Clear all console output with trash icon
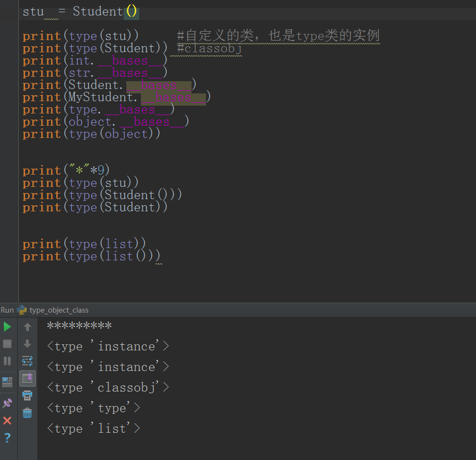Image resolution: width=476 pixels, height=460 pixels. click(x=27, y=413)
